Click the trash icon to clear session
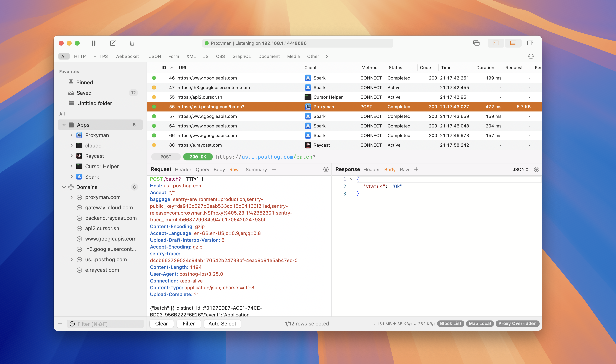 pyautogui.click(x=132, y=43)
